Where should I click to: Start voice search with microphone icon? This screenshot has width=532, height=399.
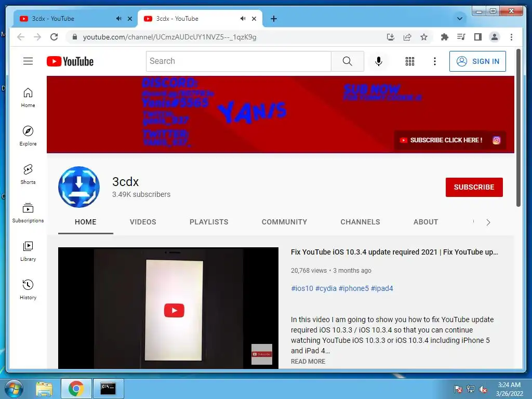[x=379, y=61]
